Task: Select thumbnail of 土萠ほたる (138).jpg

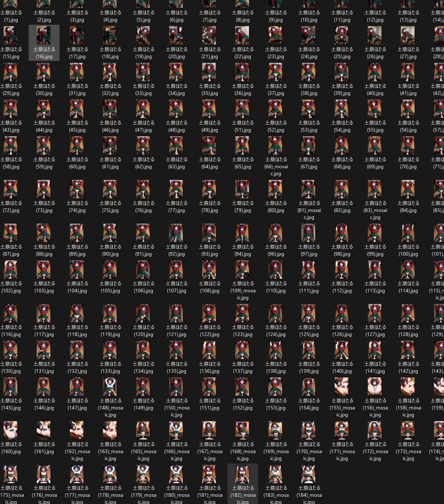Action: point(275,350)
